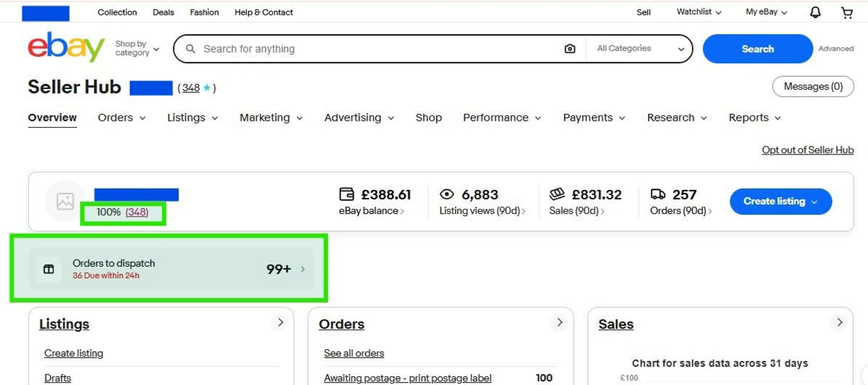The width and height of the screenshot is (868, 385).
Task: Expand the Watchlist dropdown
Action: pyautogui.click(x=699, y=12)
